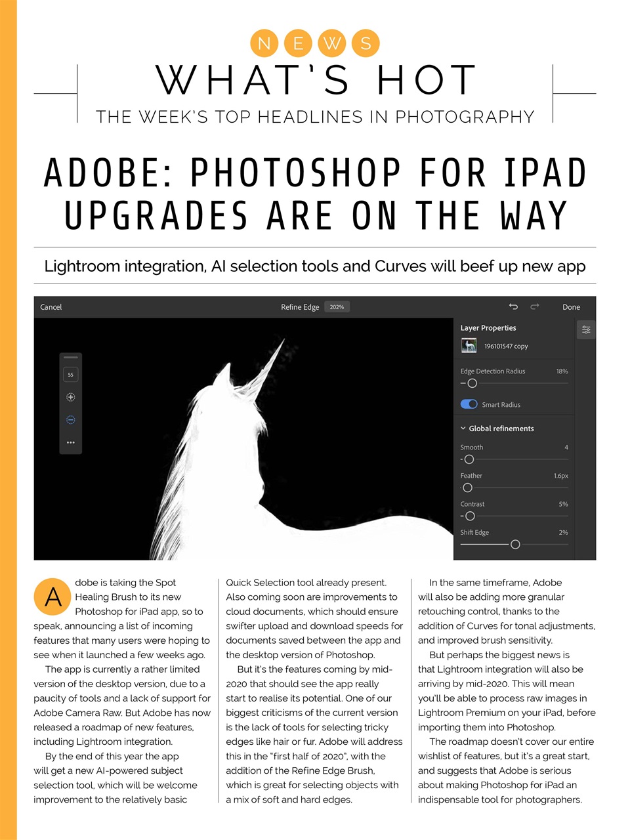Viewport: 630px width, 840px height.
Task: Expand Global refinements via its chevron
Action: 463,428
